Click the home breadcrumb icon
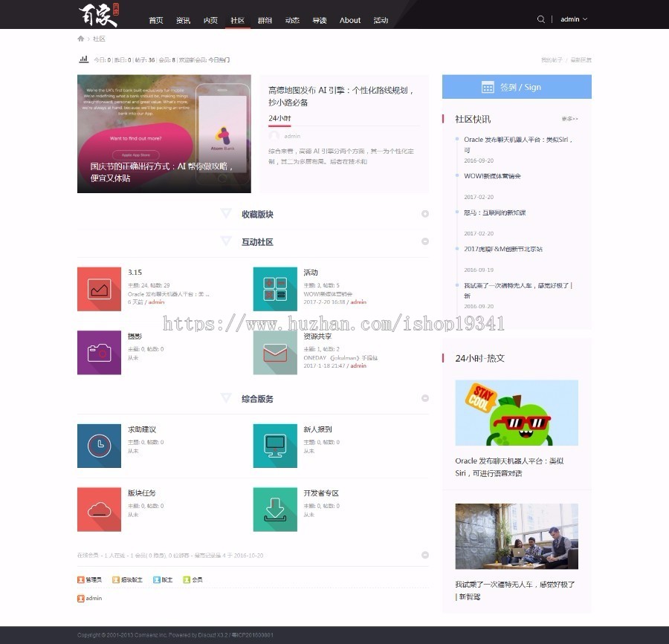 pos(80,39)
